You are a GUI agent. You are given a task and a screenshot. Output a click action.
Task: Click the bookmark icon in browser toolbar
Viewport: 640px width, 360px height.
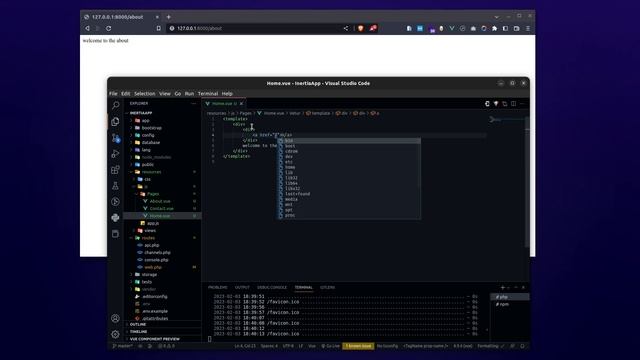pyautogui.click(x=159, y=28)
